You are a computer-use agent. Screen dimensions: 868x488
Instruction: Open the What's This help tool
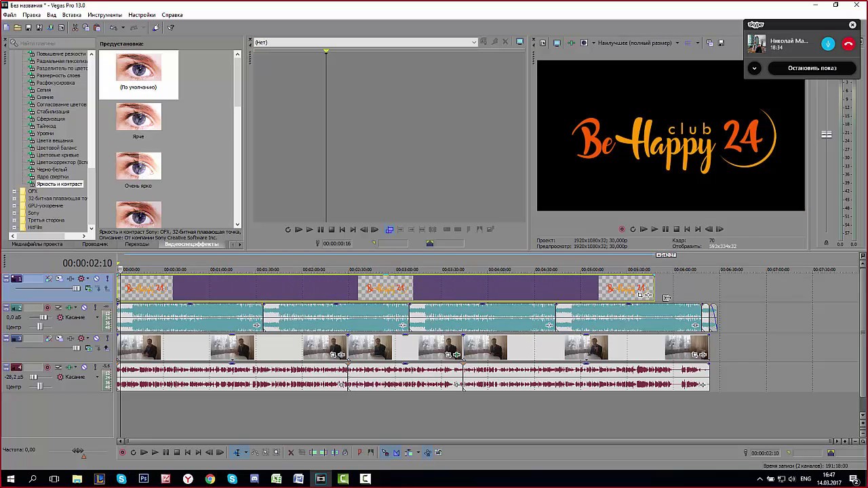coord(170,28)
